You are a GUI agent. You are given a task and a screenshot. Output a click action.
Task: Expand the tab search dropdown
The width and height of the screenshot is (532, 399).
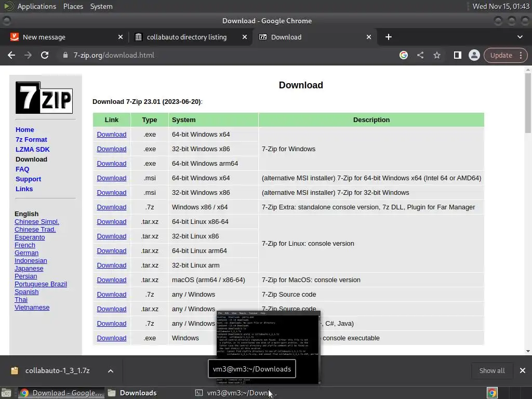[x=520, y=37]
